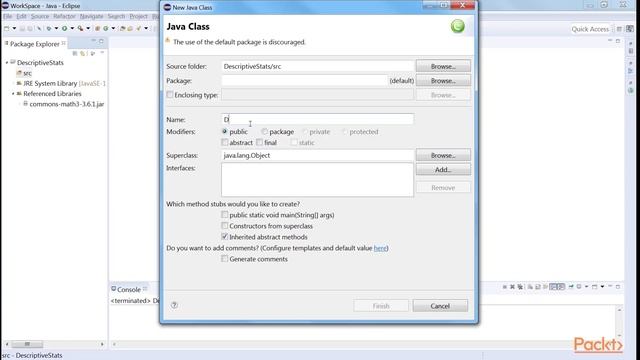Click the help question mark icon in dialog

[x=174, y=305]
